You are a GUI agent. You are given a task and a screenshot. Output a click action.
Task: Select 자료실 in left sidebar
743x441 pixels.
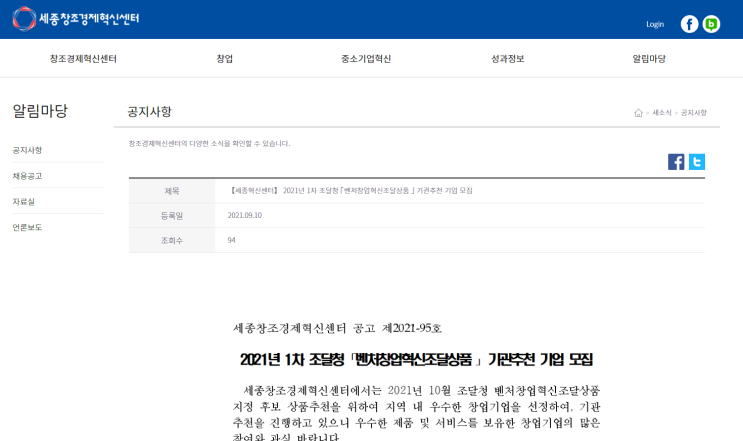tap(23, 201)
